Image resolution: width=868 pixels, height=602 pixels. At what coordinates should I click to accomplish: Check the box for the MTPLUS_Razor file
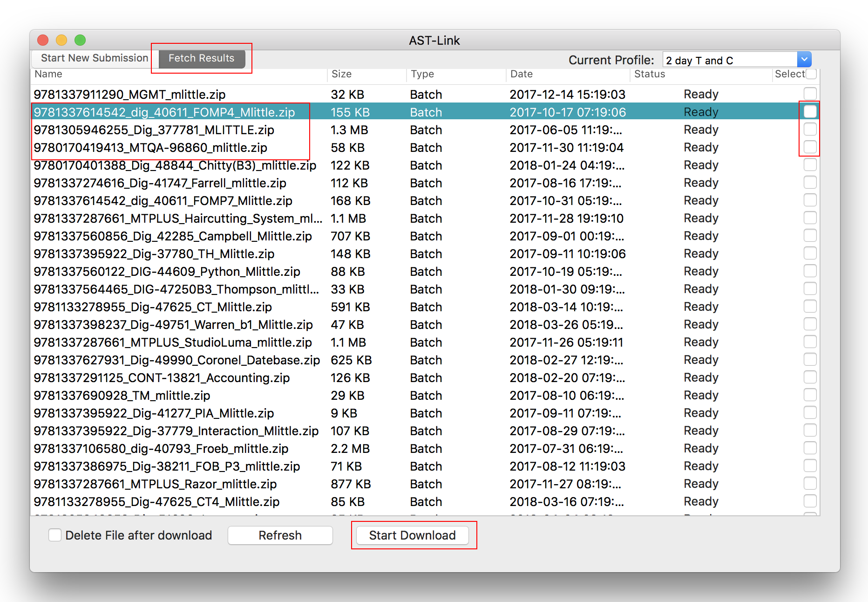click(810, 483)
